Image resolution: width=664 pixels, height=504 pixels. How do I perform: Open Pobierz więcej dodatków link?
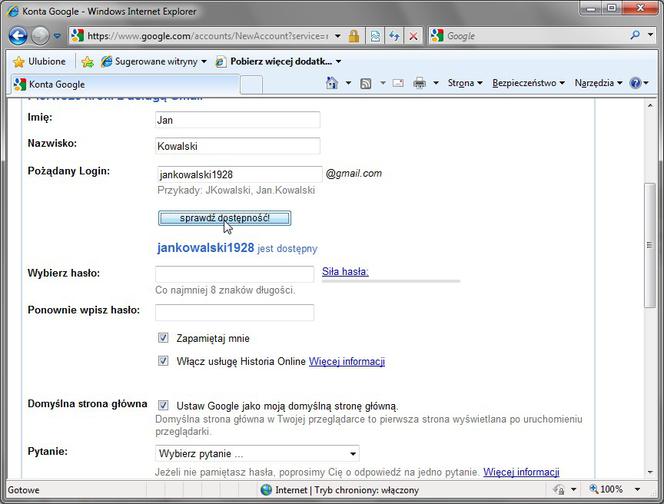point(278,61)
